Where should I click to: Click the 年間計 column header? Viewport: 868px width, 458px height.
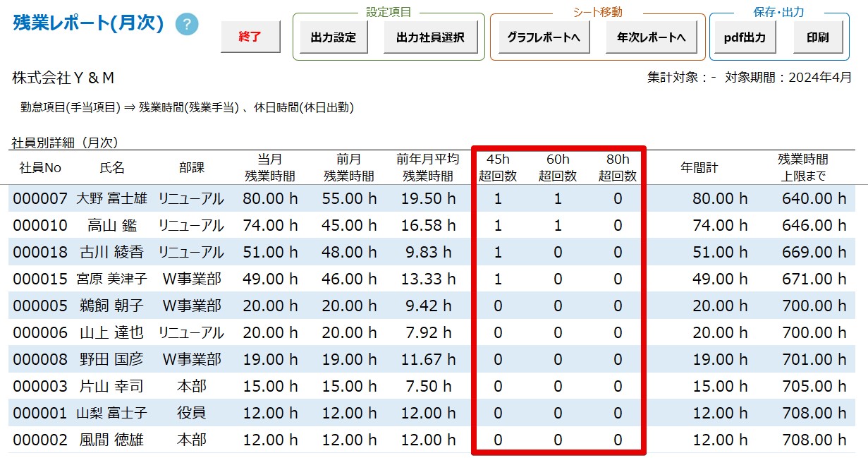[x=699, y=168]
